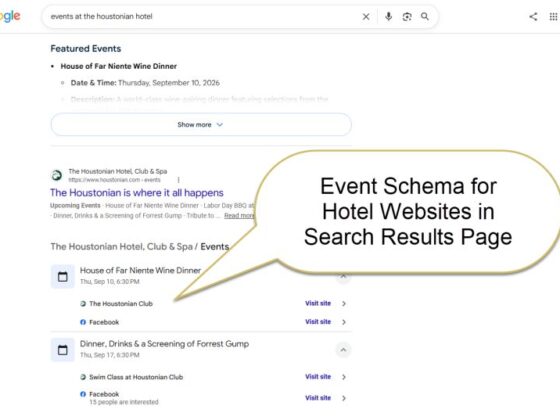Open the Google apps grid icon
The image size is (560, 420).
(x=553, y=16)
